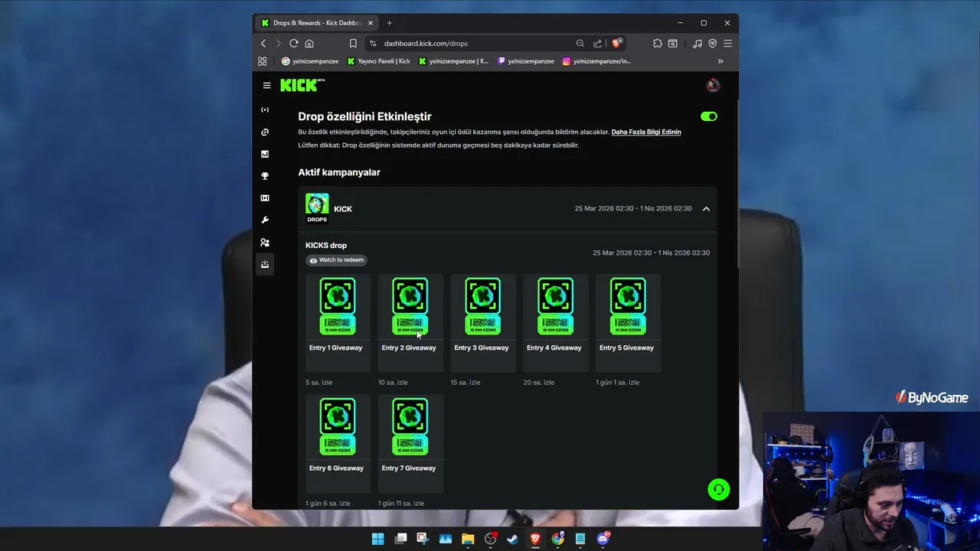Viewport: 980px width, 551px height.
Task: Go back in browser history
Action: click(263, 44)
